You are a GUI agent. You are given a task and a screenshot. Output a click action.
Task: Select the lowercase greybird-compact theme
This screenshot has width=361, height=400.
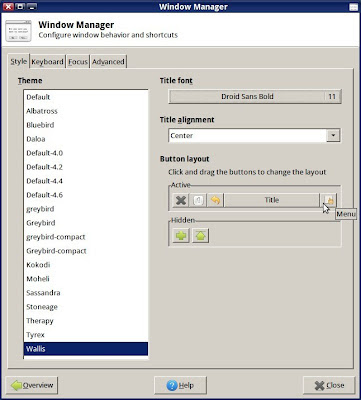click(x=86, y=237)
